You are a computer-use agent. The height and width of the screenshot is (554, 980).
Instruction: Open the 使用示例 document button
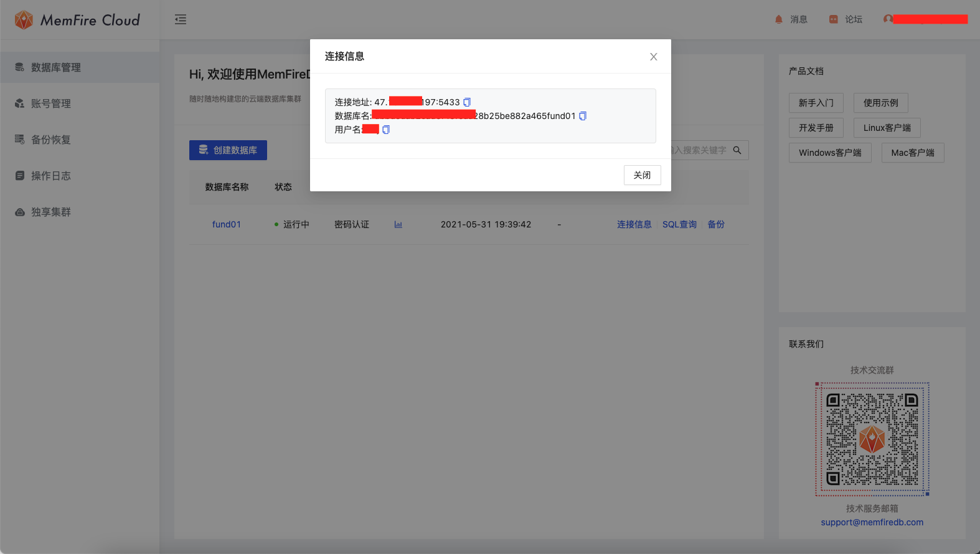881,103
